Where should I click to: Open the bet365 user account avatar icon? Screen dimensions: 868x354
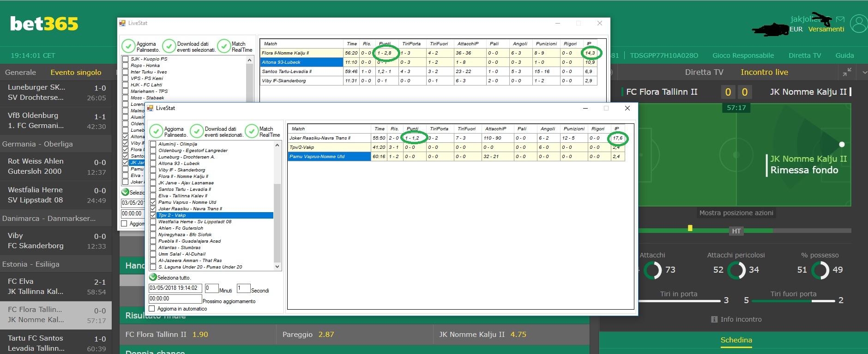pos(859,24)
